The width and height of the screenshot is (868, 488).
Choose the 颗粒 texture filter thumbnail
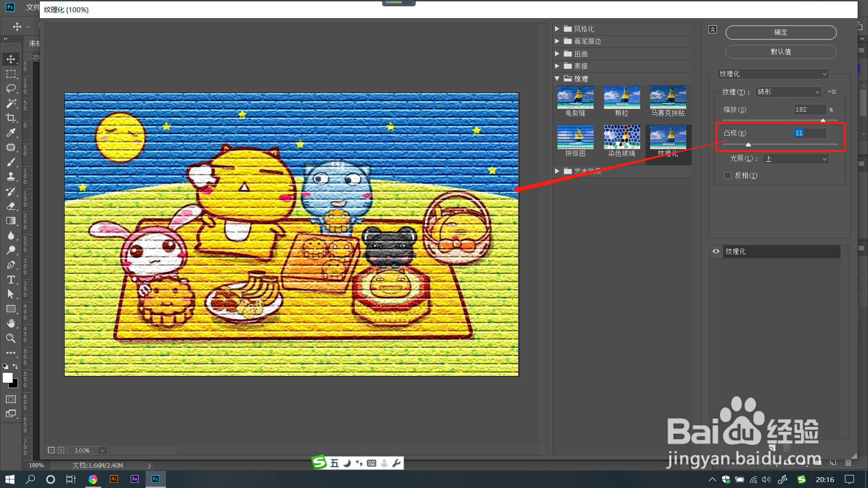coord(622,101)
